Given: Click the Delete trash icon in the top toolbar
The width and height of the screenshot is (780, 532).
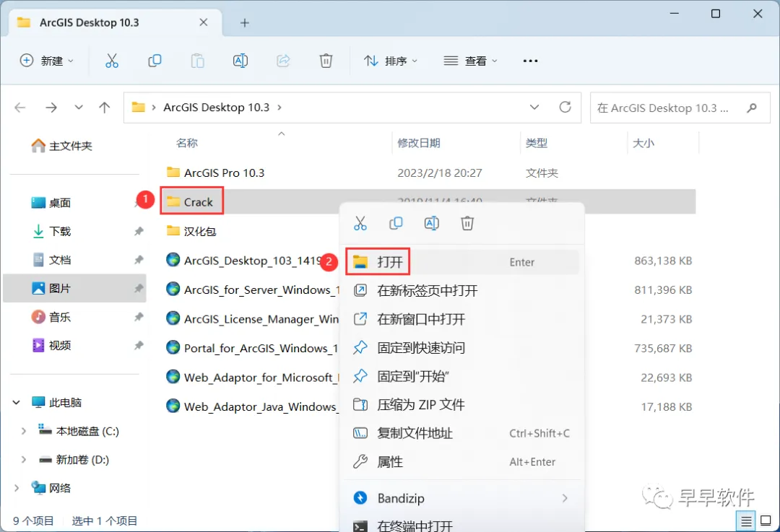Looking at the screenshot, I should point(326,61).
